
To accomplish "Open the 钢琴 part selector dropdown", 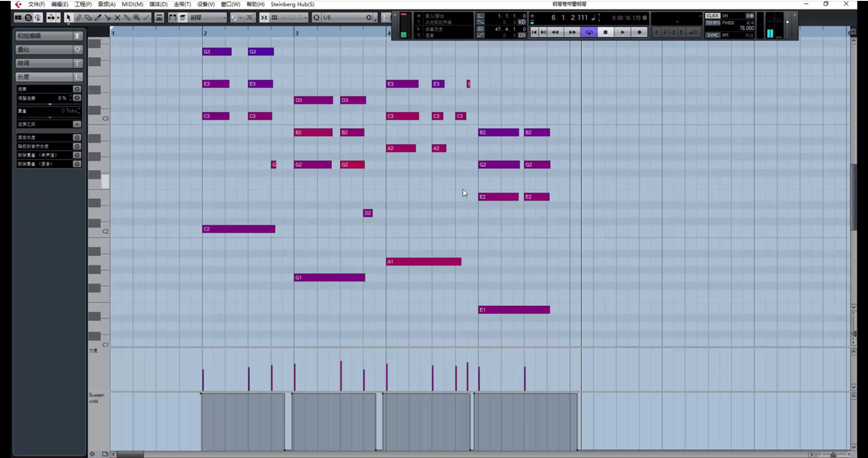I will click(x=208, y=18).
